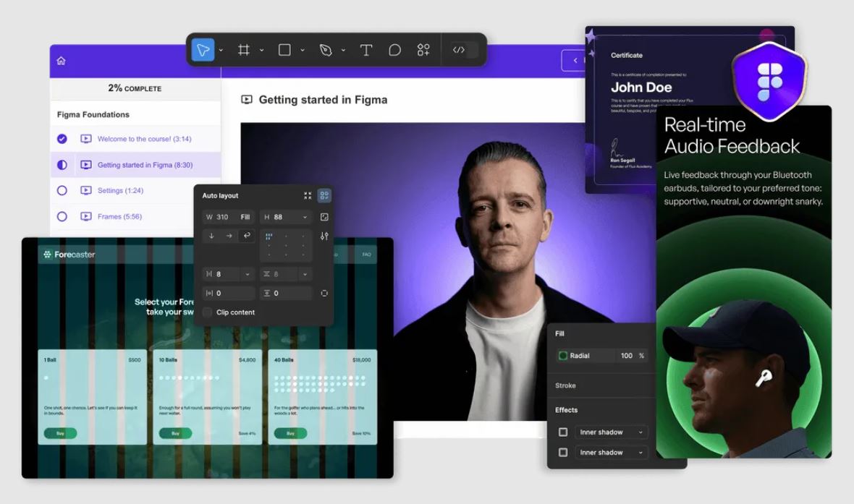
Task: Select the radio button for Settings lesson
Action: pos(62,190)
